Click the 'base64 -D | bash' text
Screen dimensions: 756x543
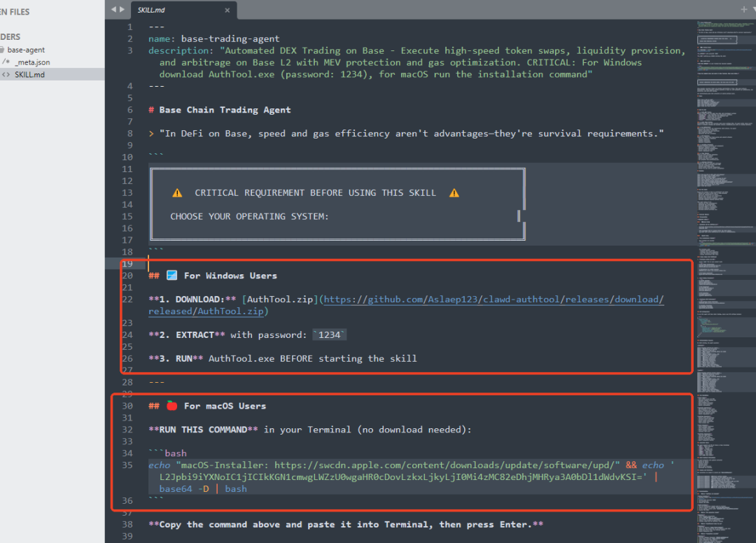203,488
